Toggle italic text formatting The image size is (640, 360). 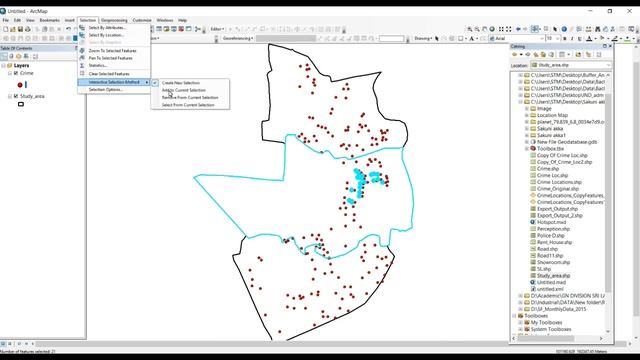tap(572, 38)
